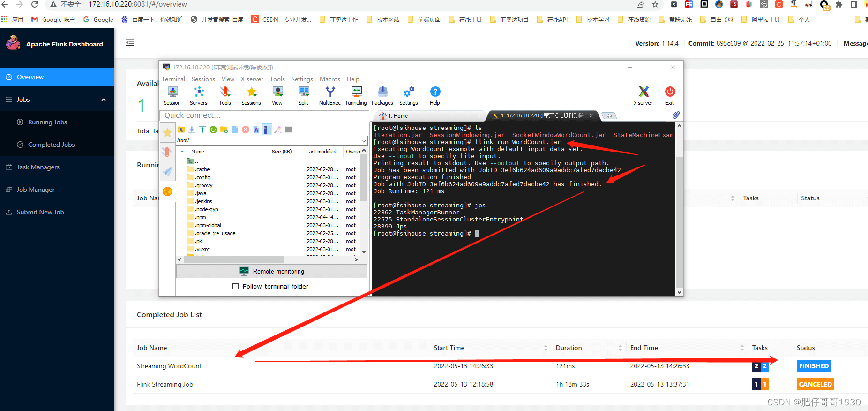Image resolution: width=868 pixels, height=411 pixels.
Task: Click the paperclip attach icon
Action: pyautogui.click(x=676, y=115)
